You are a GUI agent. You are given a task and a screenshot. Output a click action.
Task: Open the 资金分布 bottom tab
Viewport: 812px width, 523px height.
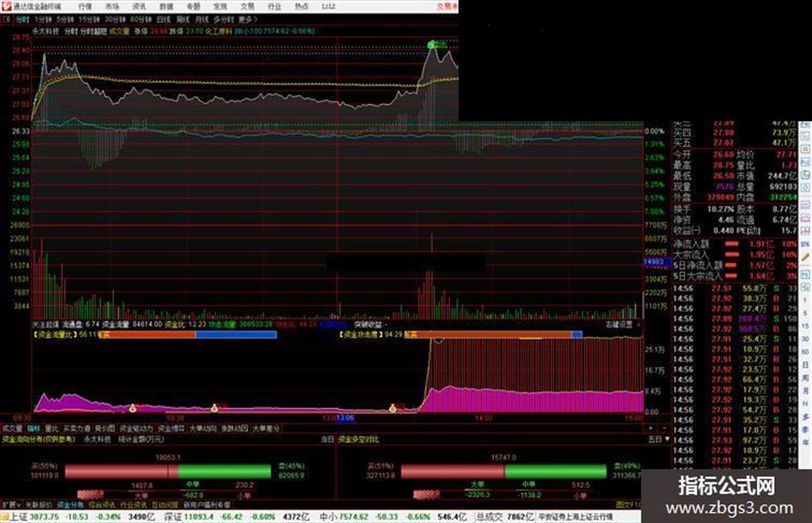(x=70, y=504)
